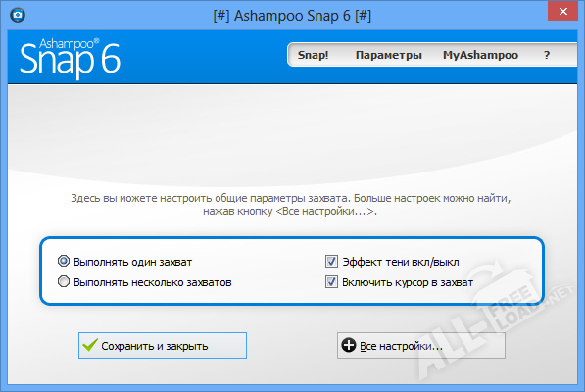Click the camera app icon in title bar
The height and width of the screenshot is (392, 585).
coord(18,15)
